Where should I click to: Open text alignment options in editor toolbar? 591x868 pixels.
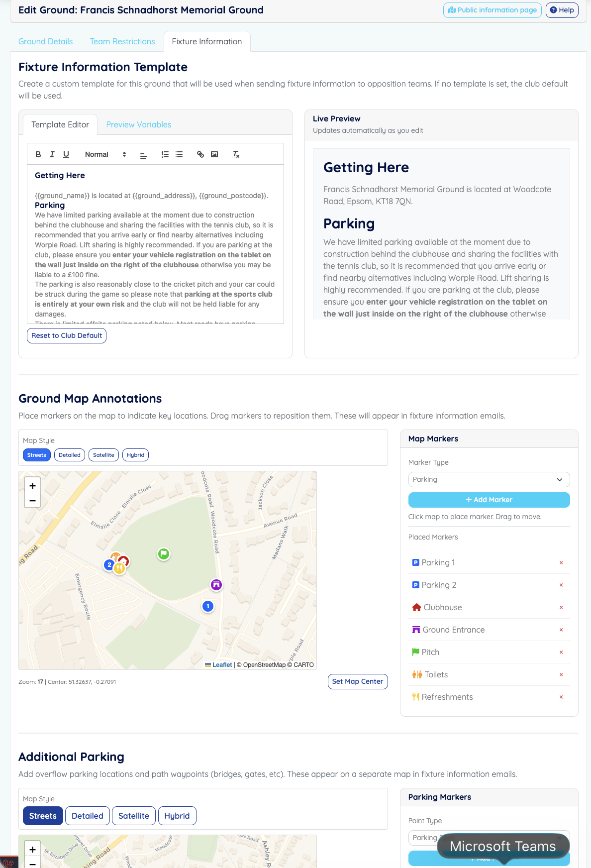click(143, 155)
